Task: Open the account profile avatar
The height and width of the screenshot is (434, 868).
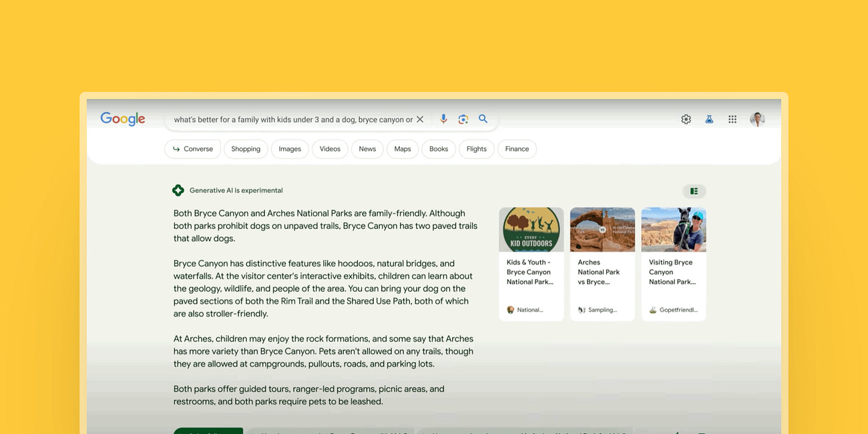Action: point(757,119)
